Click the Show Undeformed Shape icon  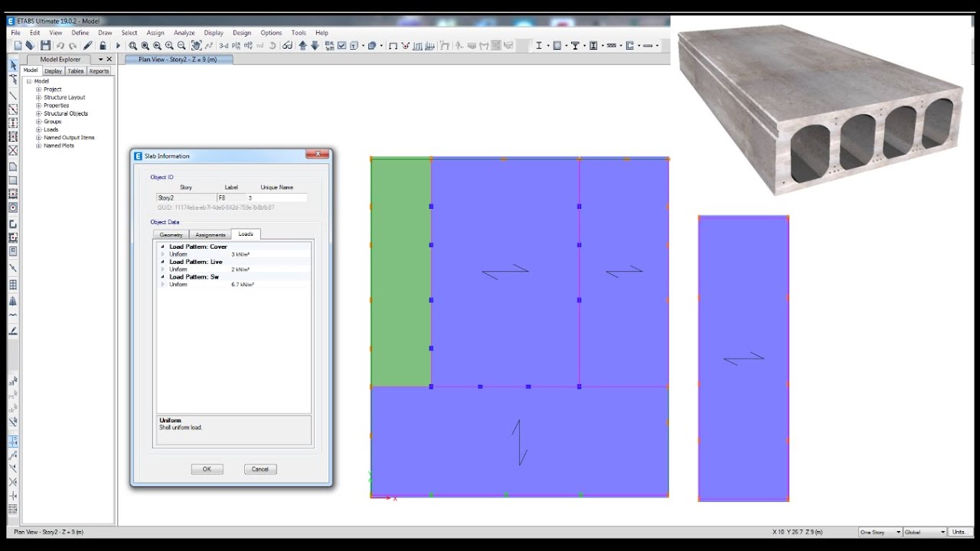pos(393,46)
